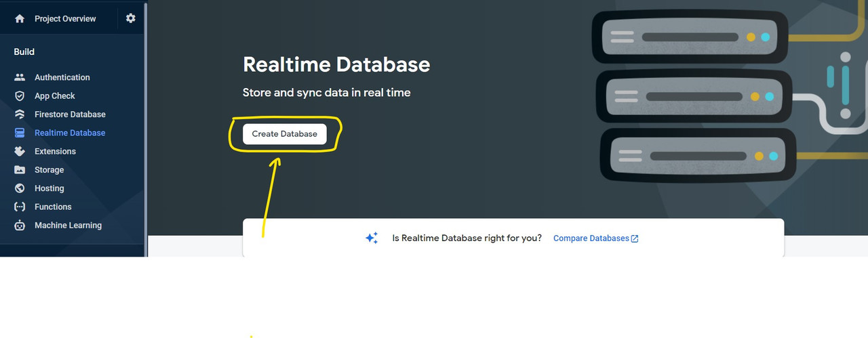Open project settings gear icon
The width and height of the screenshot is (868, 338).
pyautogui.click(x=131, y=18)
